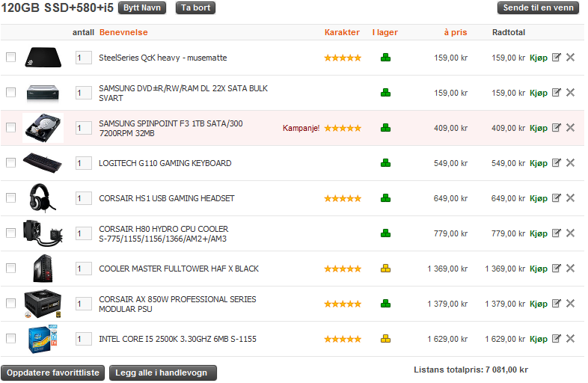This screenshot has height=383, width=588.
Task: Tick checkbox for Corsair HS1 headset
Action: click(x=11, y=198)
